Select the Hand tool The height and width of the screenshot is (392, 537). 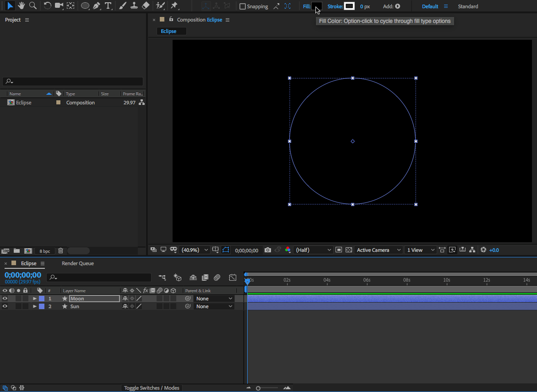[21, 6]
